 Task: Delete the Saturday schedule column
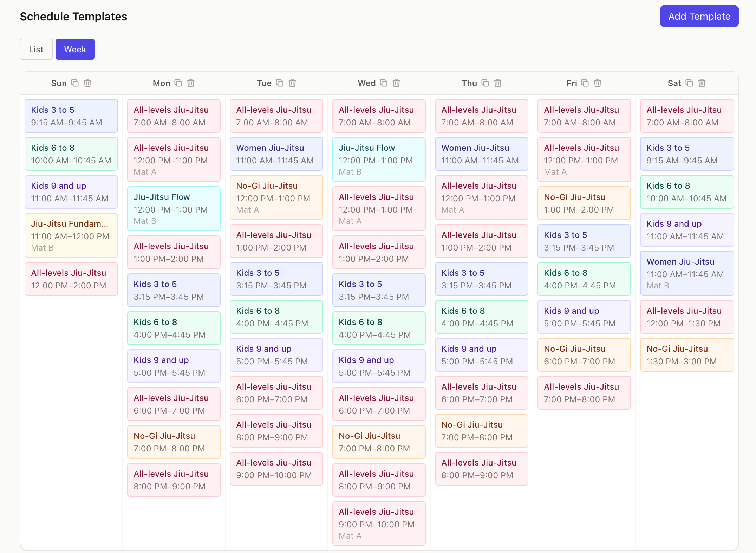[x=702, y=83]
